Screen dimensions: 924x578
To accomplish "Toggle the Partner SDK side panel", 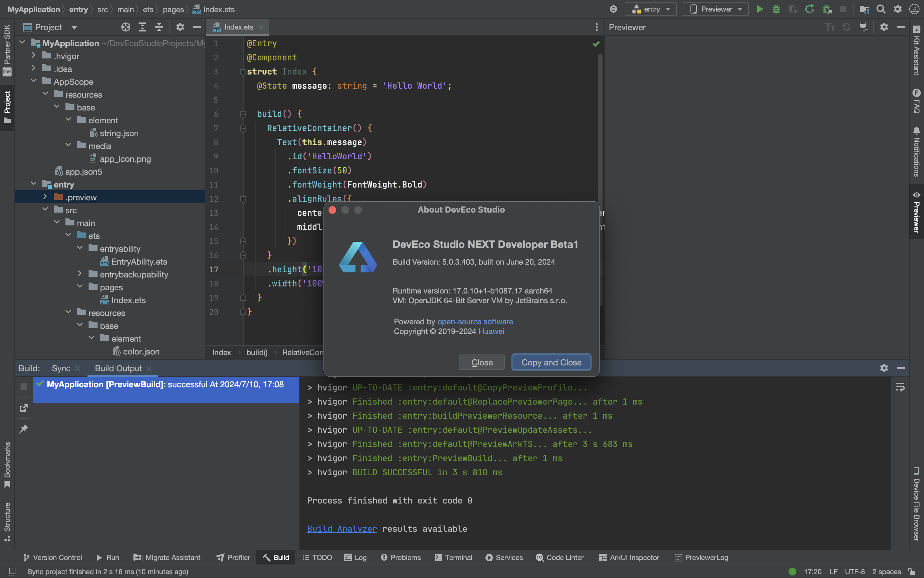I will click(7, 50).
